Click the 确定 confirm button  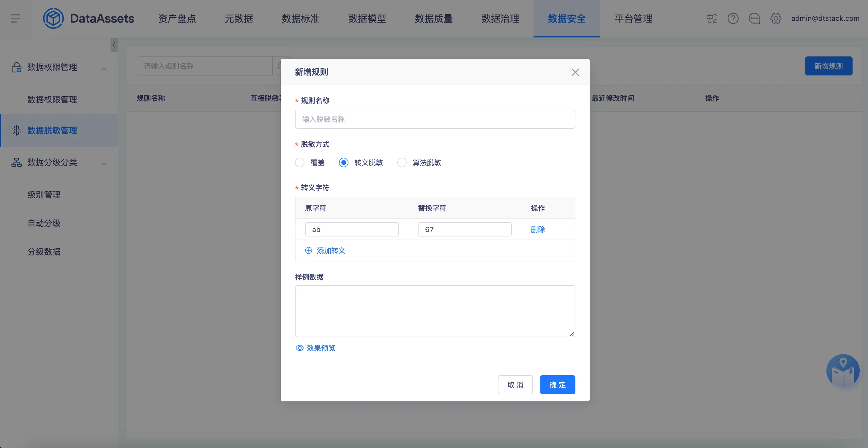tap(557, 385)
